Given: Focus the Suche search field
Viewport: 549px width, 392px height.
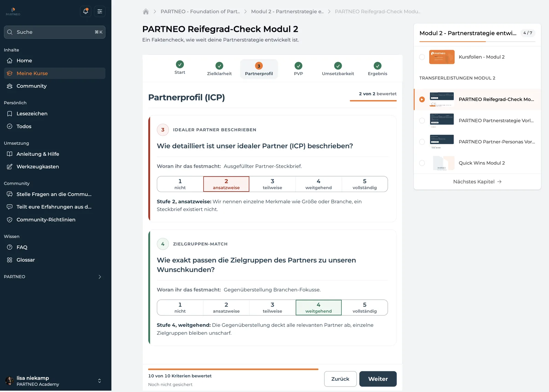Looking at the screenshot, I should click(x=55, y=32).
